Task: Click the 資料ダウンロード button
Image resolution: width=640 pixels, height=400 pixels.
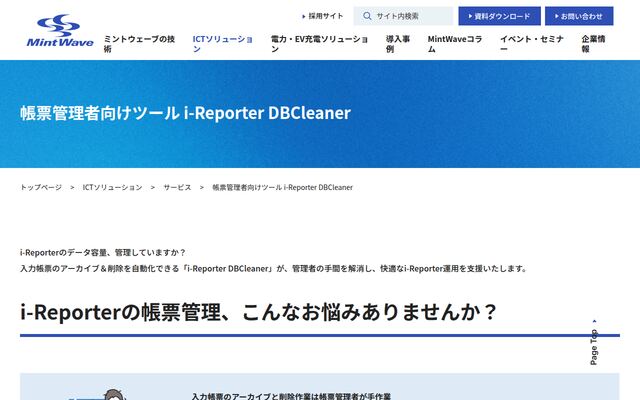Action: [499, 16]
